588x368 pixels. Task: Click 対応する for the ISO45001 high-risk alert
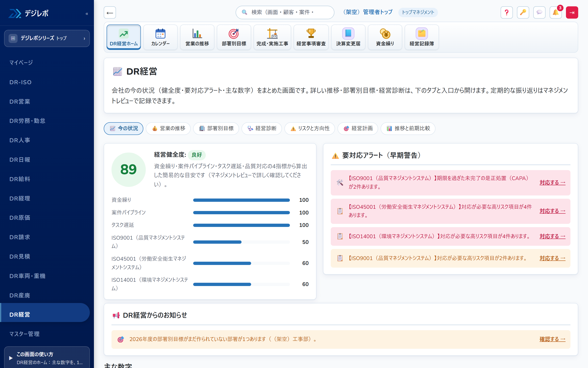(552, 211)
